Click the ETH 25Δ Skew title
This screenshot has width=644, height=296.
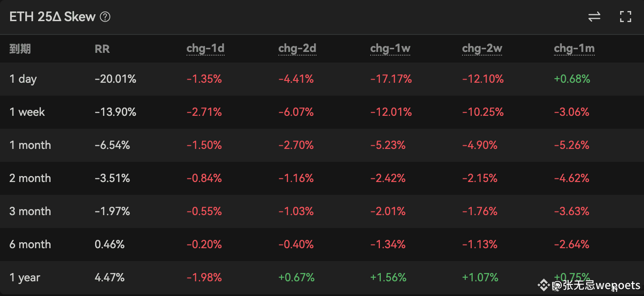point(52,17)
